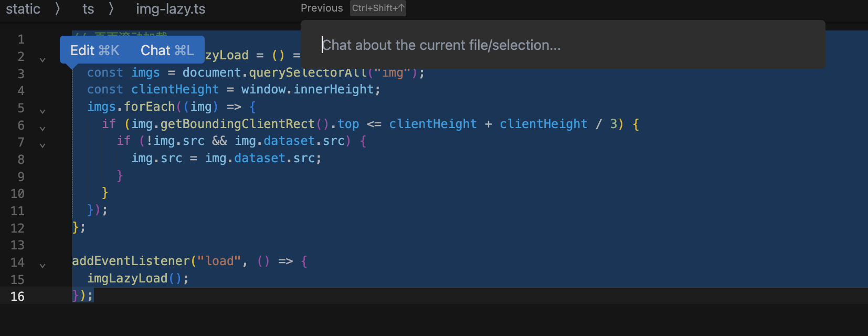Click the Edit ⌘K button
Viewport: 868px width, 336px height.
[x=95, y=50]
